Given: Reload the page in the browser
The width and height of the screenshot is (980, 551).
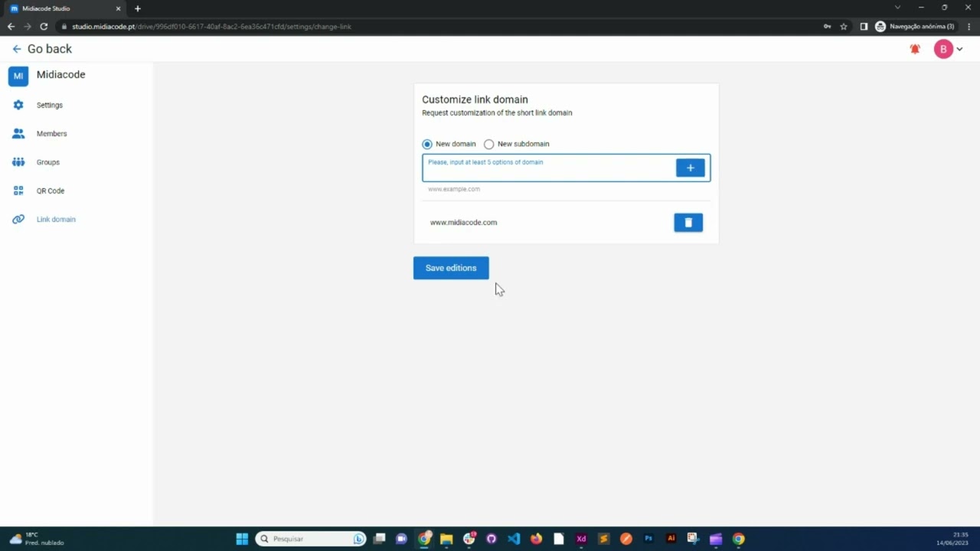Looking at the screenshot, I should coord(44,27).
